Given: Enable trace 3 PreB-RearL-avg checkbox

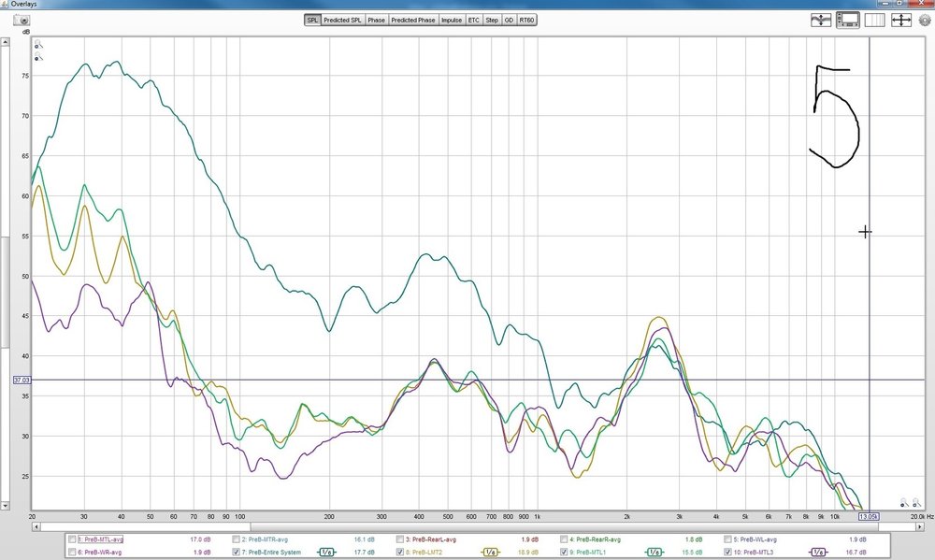Looking at the screenshot, I should pos(400,539).
